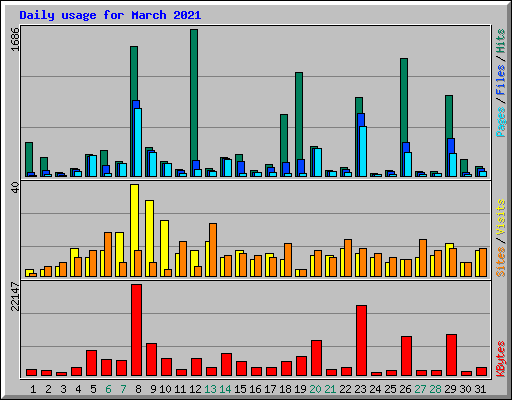Click the 1686 hits axis value
This screenshot has height=400, width=512.
pyautogui.click(x=15, y=39)
